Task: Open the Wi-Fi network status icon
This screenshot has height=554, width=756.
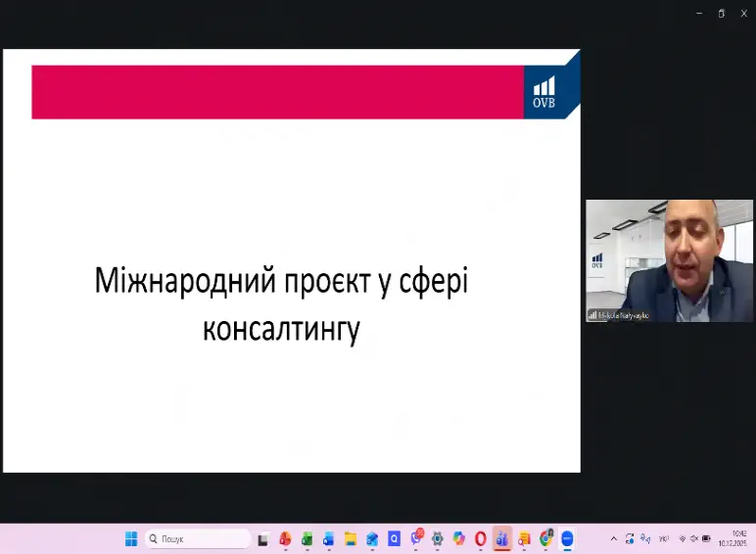Action: tap(682, 538)
